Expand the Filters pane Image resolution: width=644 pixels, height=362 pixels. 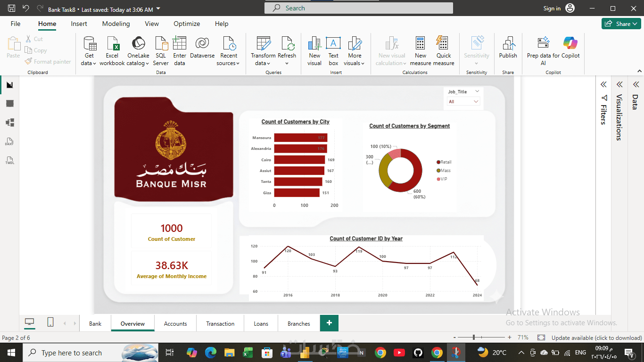click(x=603, y=84)
